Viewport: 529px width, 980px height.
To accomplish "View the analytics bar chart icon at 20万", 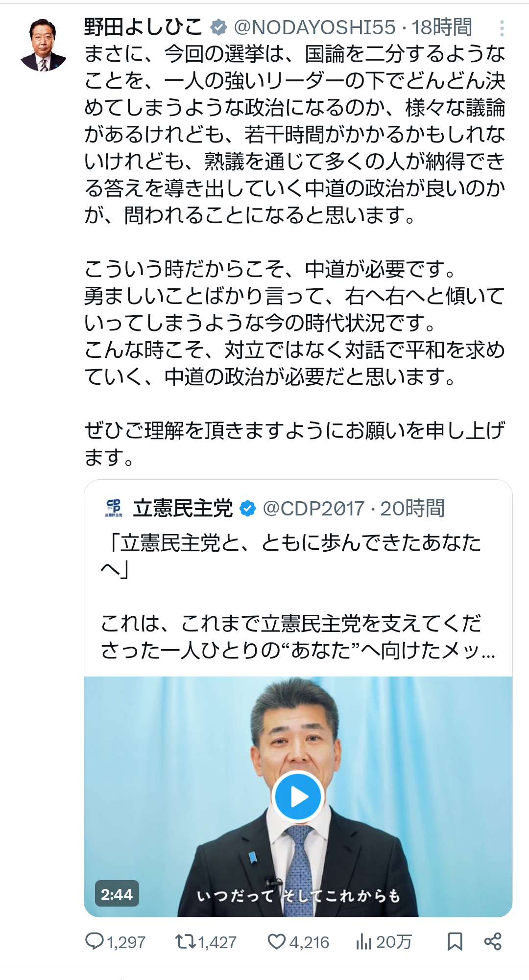I will coord(364,941).
